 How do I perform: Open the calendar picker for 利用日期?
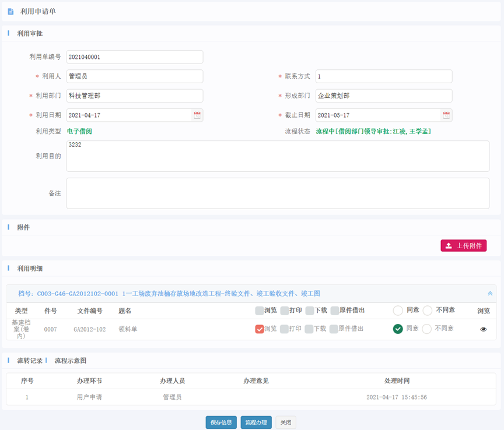197,115
